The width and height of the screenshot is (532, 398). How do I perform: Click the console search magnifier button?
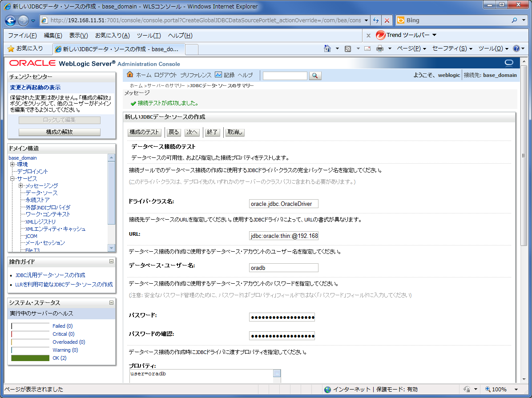click(315, 76)
